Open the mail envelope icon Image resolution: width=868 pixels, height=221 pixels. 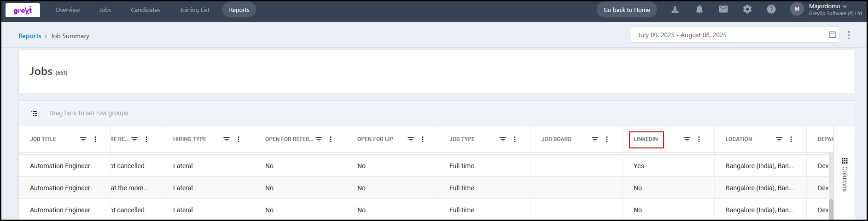(x=723, y=10)
